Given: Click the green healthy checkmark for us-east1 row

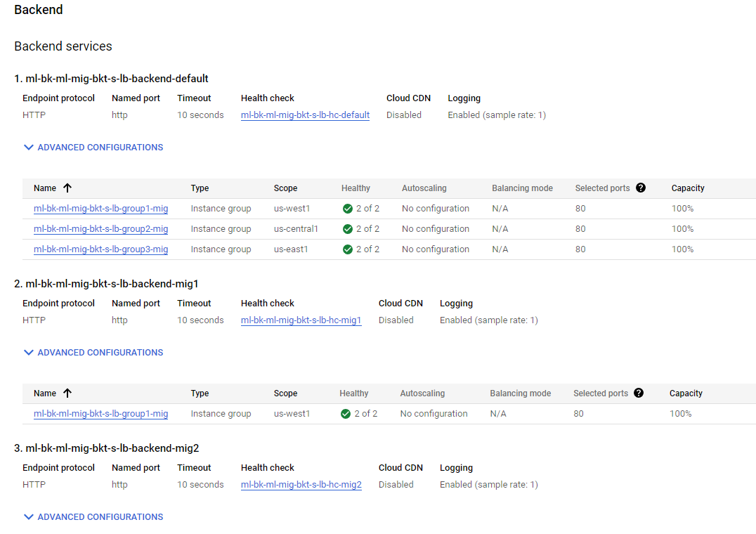Looking at the screenshot, I should click(348, 249).
